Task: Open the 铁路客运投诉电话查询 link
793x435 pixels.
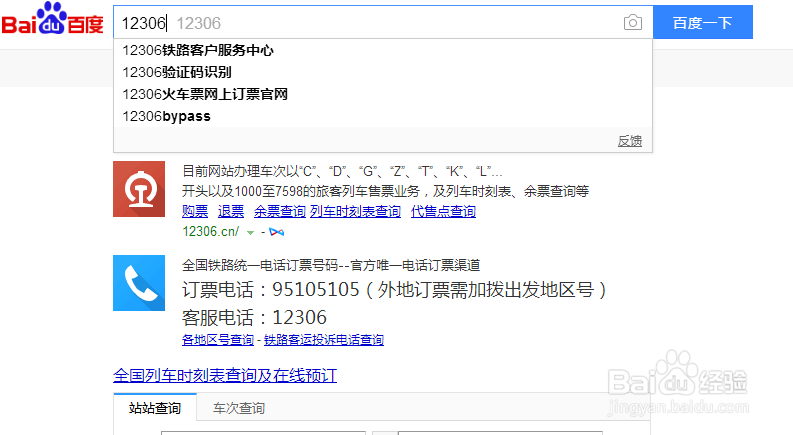Action: tap(324, 340)
